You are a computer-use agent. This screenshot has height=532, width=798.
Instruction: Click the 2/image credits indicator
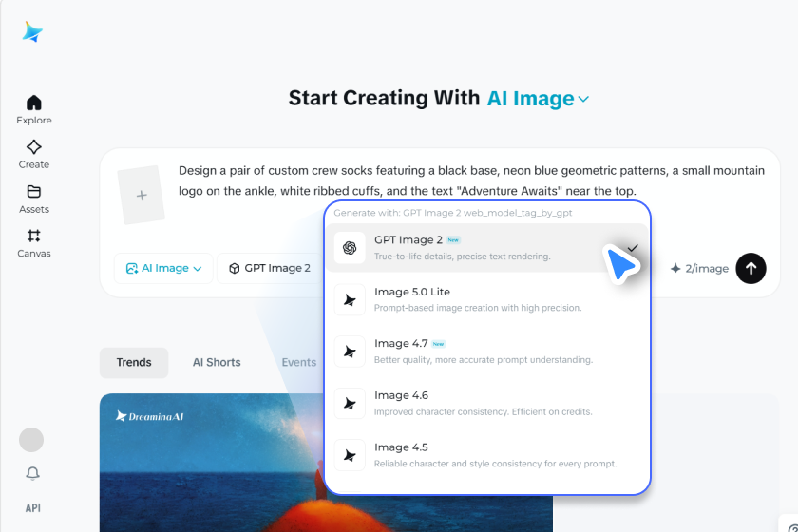coord(699,268)
